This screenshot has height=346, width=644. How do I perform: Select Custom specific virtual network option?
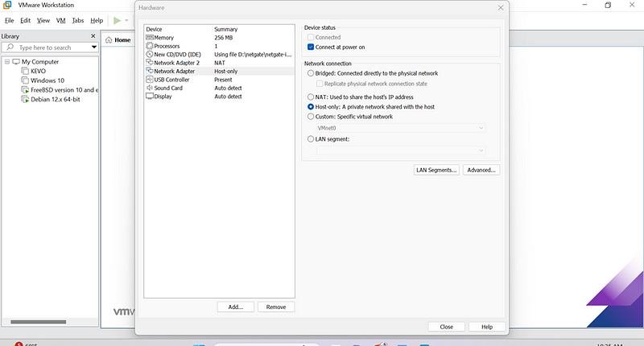pos(311,117)
